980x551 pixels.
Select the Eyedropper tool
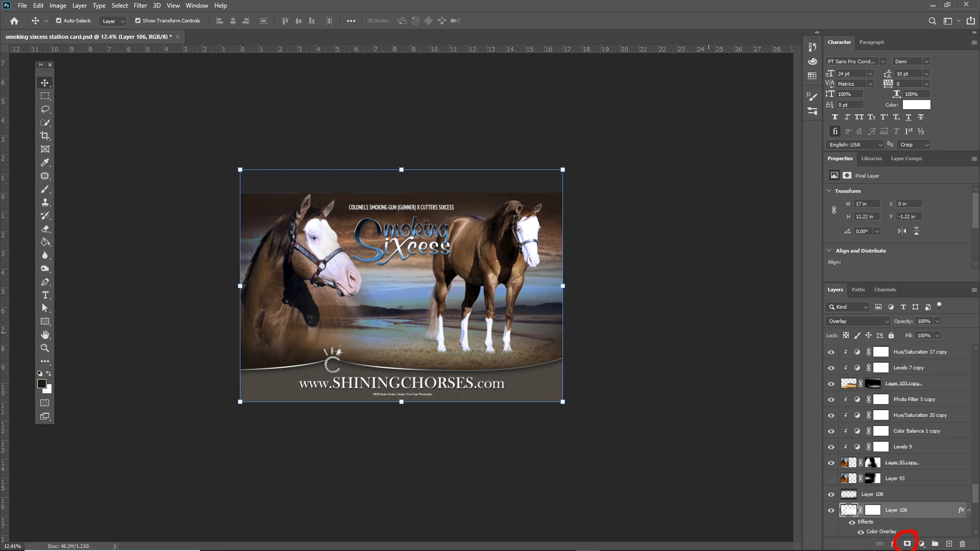click(x=45, y=162)
